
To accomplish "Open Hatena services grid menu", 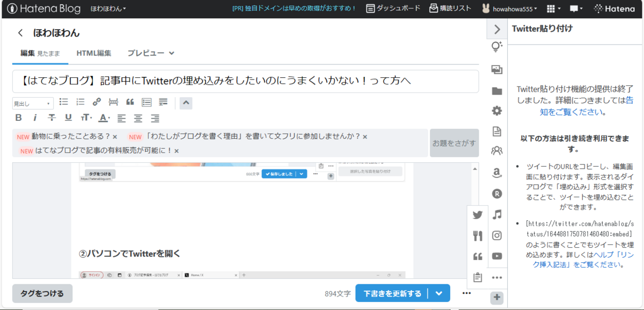I will (553, 9).
